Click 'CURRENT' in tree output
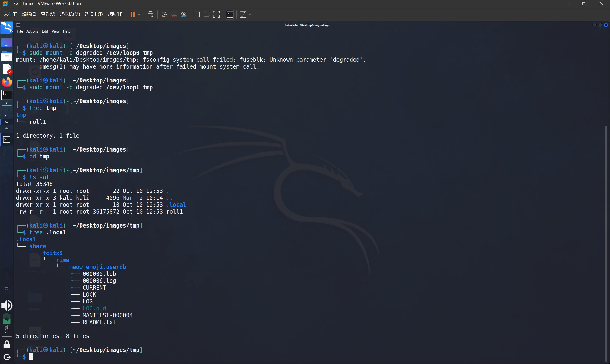This screenshot has width=610, height=364. (94, 288)
